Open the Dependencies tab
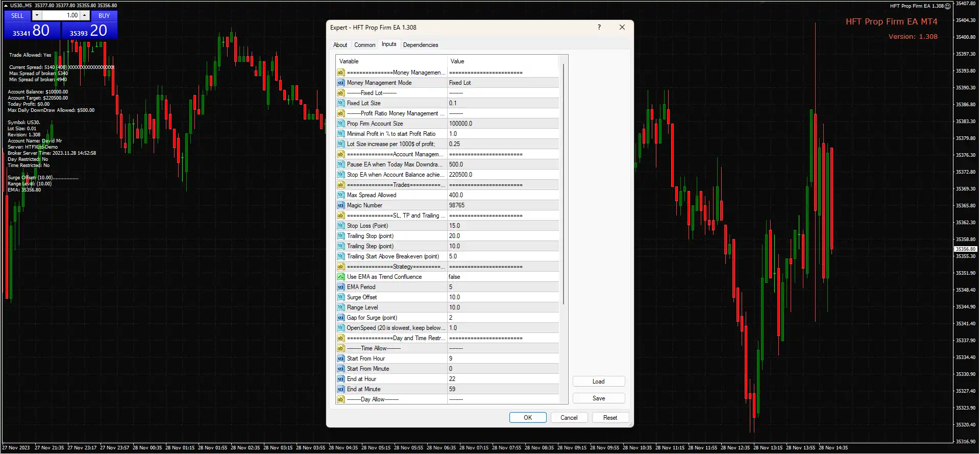The height and width of the screenshot is (454, 980). tap(421, 45)
